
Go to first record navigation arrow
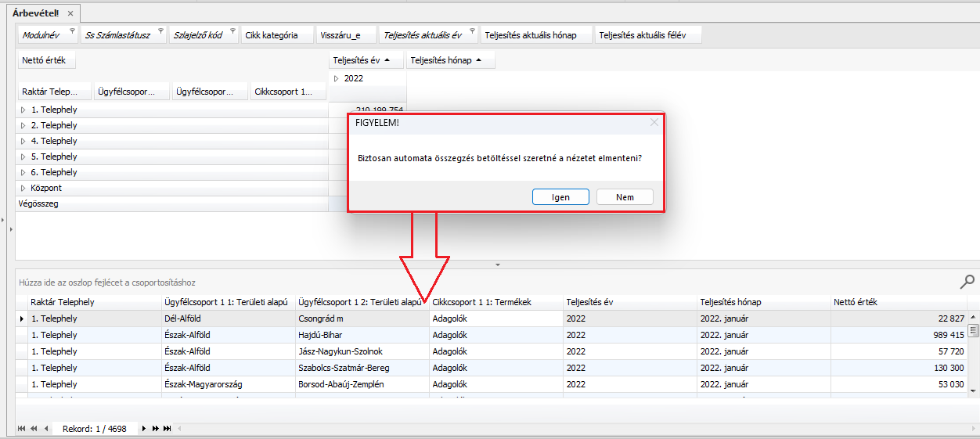(x=21, y=429)
